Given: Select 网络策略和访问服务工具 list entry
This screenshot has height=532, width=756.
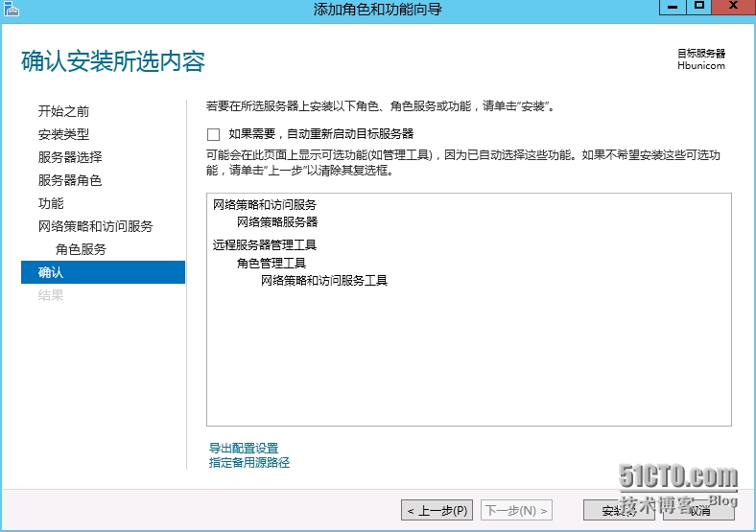Looking at the screenshot, I should [324, 281].
